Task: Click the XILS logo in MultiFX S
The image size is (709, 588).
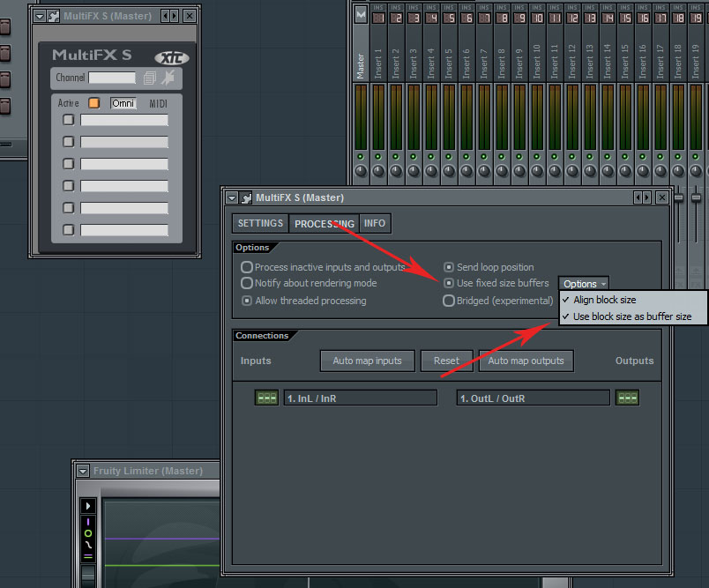Action: 172,58
